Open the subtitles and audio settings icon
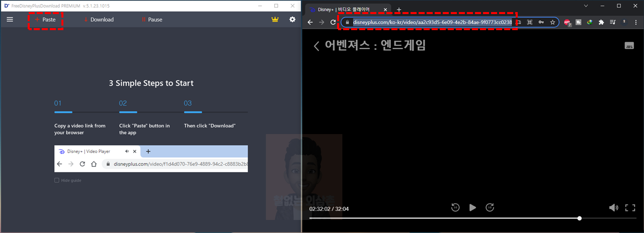This screenshot has width=644, height=233. tap(629, 46)
